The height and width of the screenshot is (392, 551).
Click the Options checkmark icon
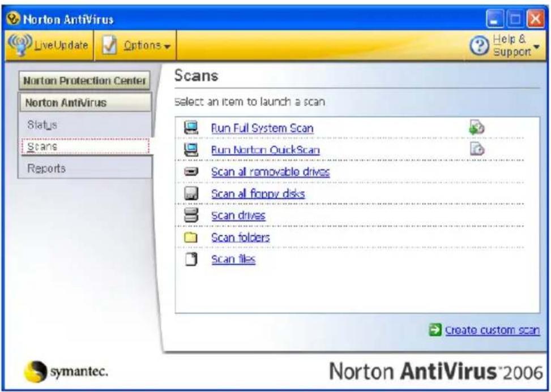tap(110, 45)
